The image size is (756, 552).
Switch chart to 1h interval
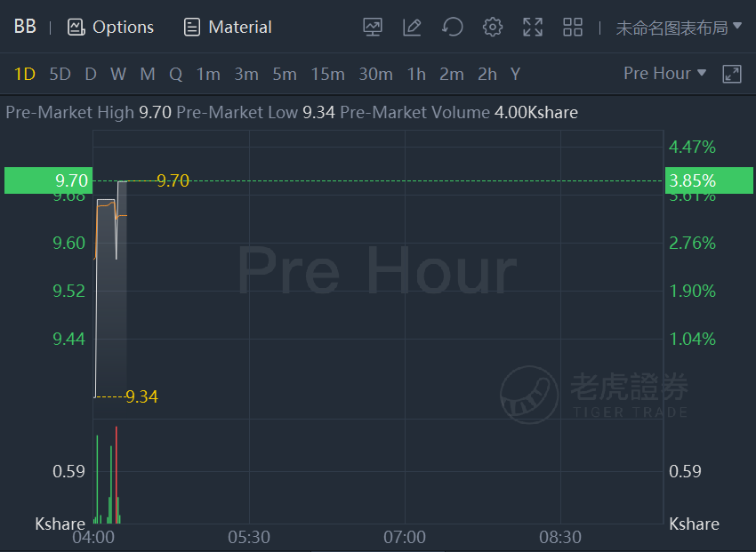pyautogui.click(x=416, y=74)
